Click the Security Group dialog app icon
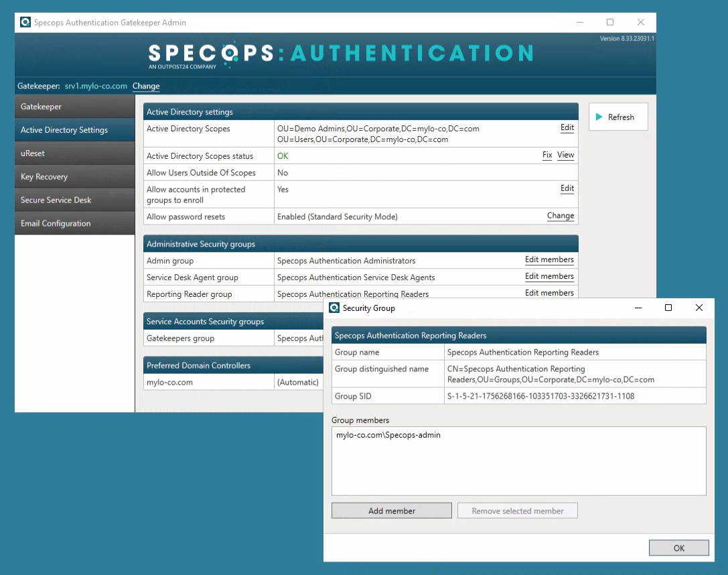 (x=334, y=308)
